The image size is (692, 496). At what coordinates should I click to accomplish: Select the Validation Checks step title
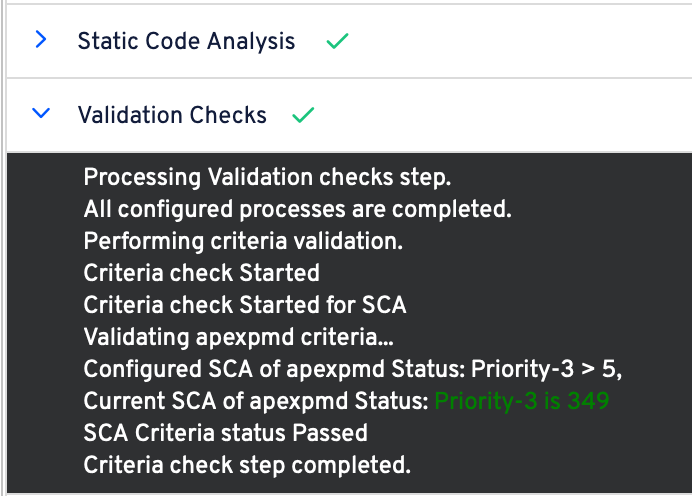(172, 115)
